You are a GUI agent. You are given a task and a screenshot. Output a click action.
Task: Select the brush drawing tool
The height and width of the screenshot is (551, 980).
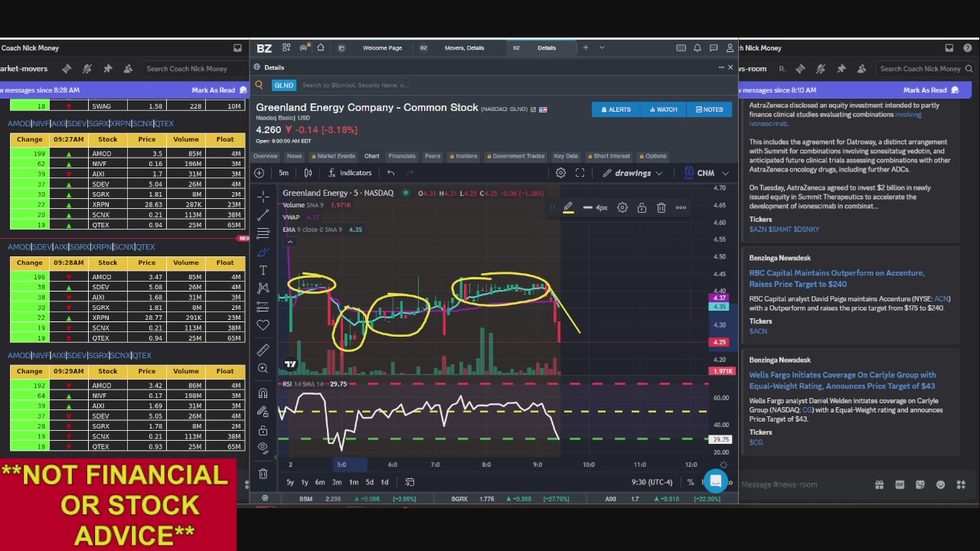click(x=263, y=251)
